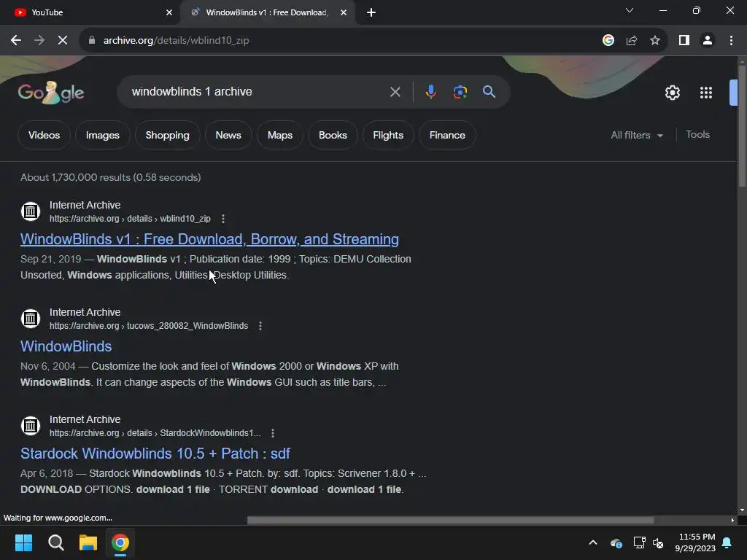Open the notifications bell

point(727,542)
